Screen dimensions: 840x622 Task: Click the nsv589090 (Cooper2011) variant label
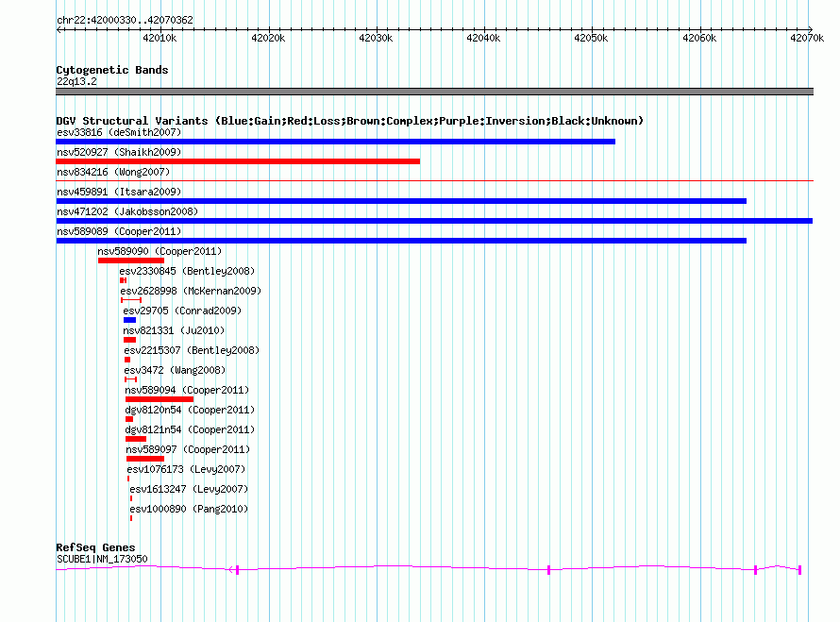(159, 251)
